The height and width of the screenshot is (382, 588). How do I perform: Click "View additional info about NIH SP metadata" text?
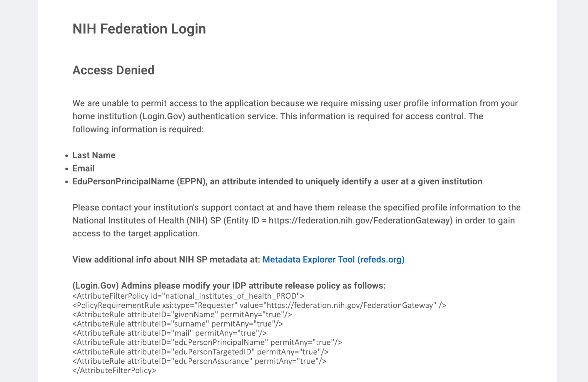point(166,260)
